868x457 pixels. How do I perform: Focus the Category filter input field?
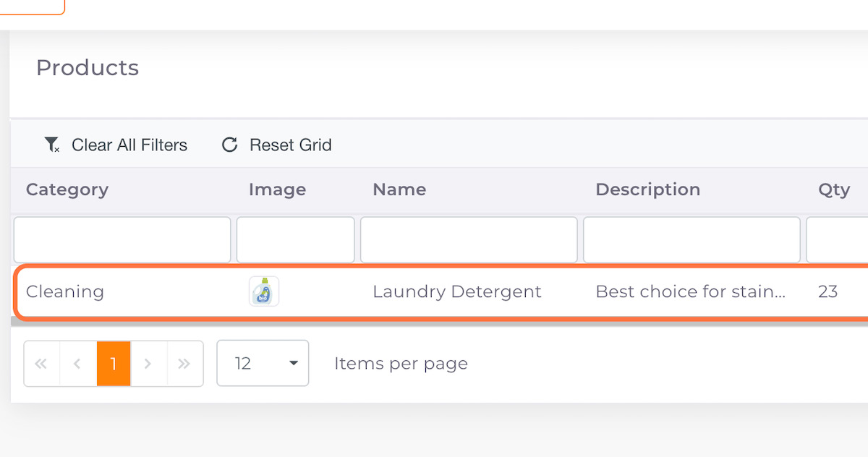pyautogui.click(x=122, y=239)
